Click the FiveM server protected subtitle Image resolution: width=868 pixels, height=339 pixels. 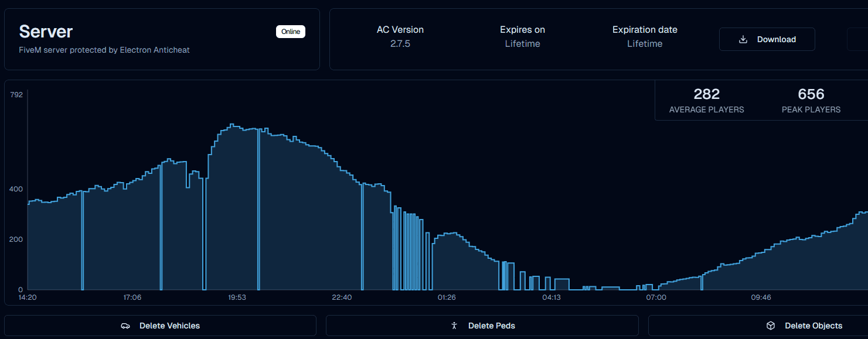104,50
